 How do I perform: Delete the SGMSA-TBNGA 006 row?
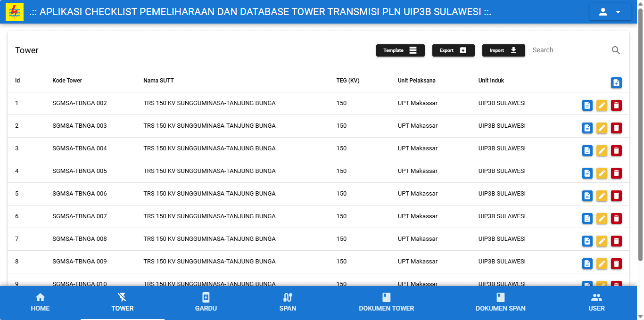(x=616, y=196)
